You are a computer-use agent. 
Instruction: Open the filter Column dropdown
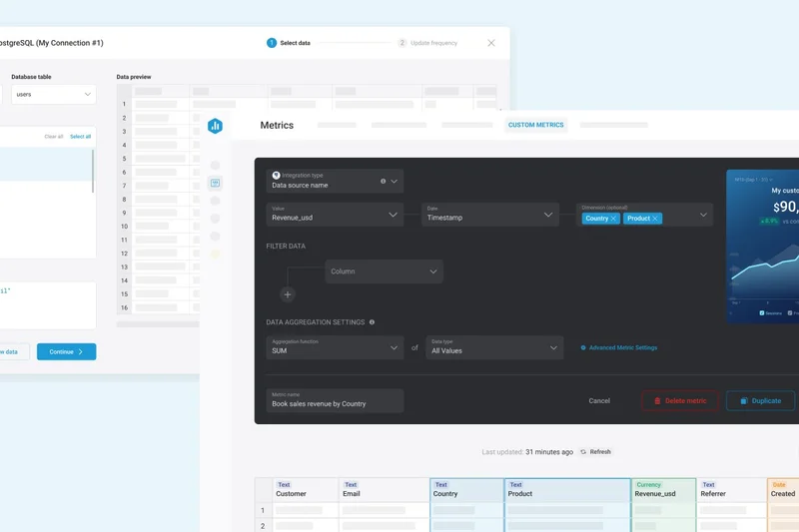(x=385, y=271)
